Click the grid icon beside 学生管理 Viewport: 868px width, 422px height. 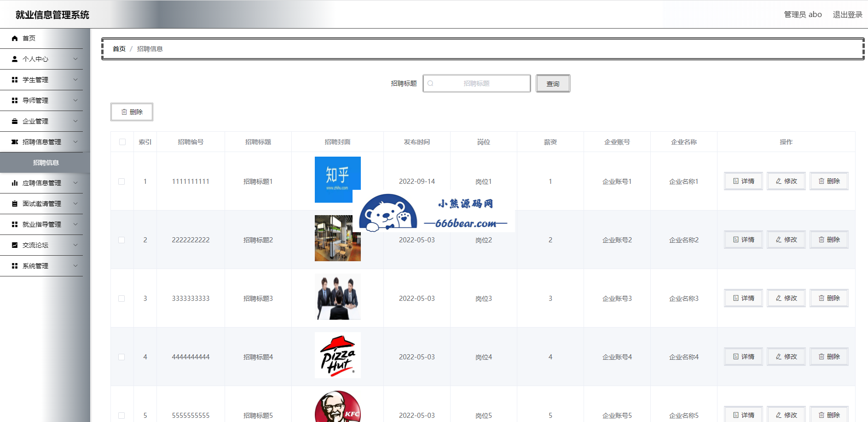[15, 80]
